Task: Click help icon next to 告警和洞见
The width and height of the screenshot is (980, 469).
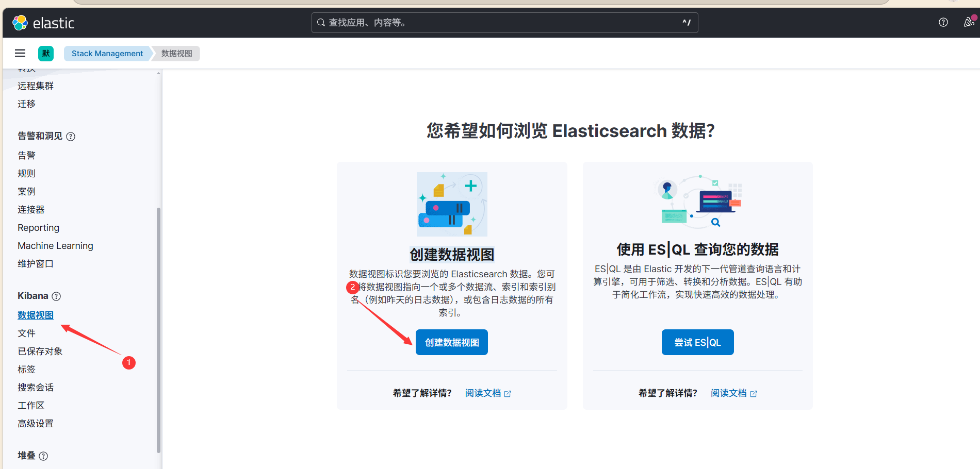Action: tap(71, 137)
